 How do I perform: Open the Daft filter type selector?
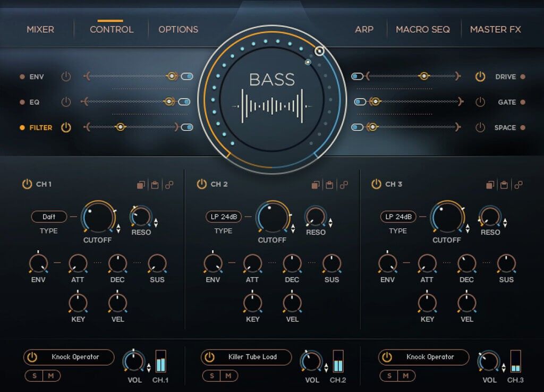coord(48,217)
